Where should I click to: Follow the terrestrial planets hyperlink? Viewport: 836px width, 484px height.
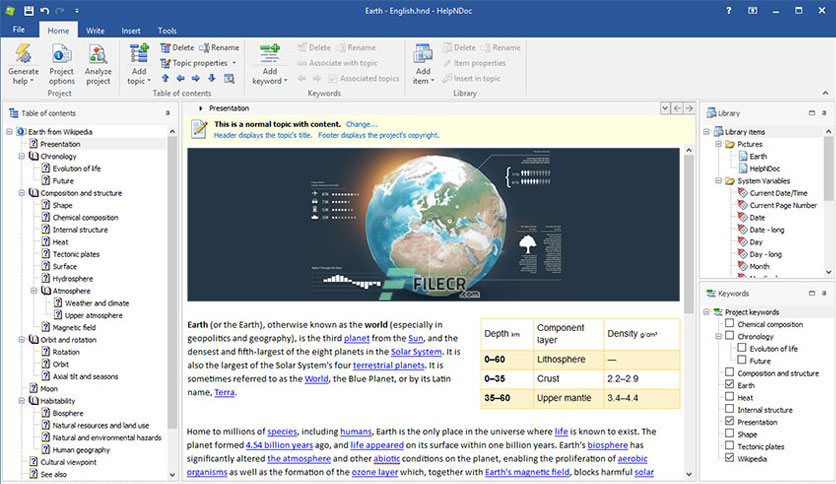(389, 365)
